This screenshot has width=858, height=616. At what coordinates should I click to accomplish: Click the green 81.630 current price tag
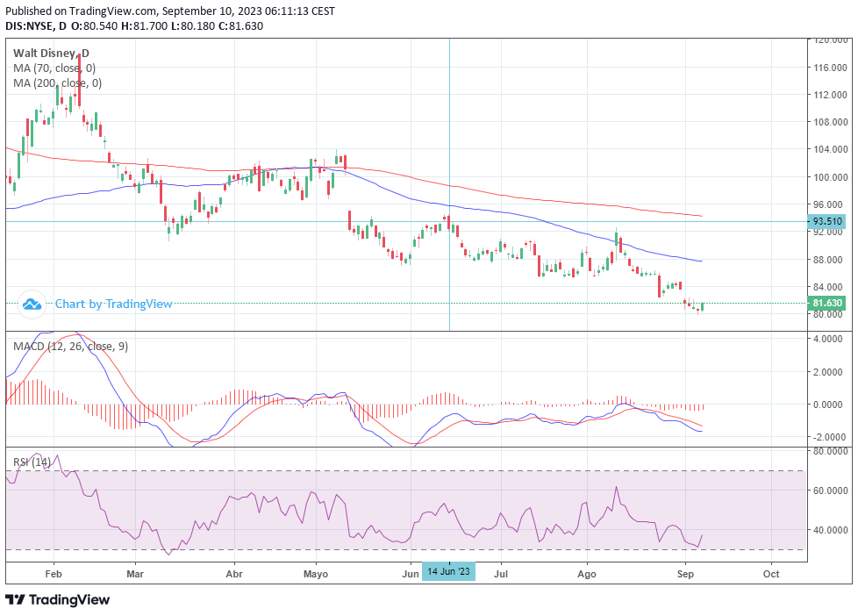826,303
